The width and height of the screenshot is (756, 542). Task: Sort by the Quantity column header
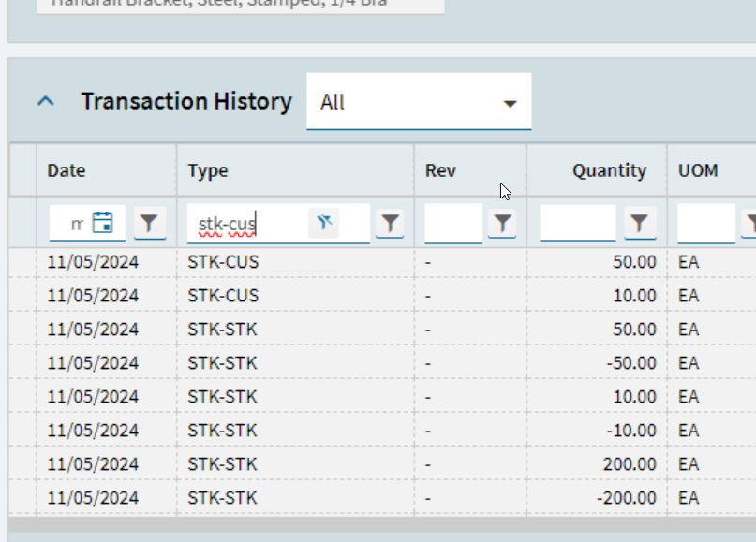[609, 170]
